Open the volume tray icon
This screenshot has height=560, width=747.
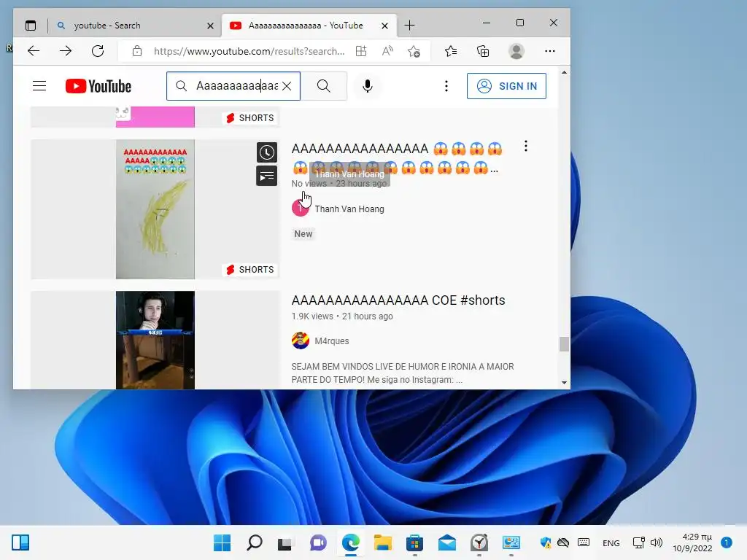click(657, 542)
